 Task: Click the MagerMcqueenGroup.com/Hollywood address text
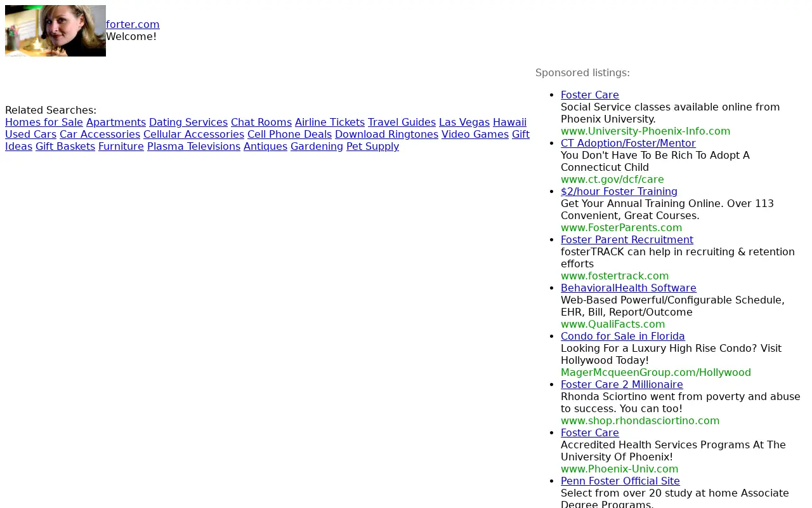point(656,373)
